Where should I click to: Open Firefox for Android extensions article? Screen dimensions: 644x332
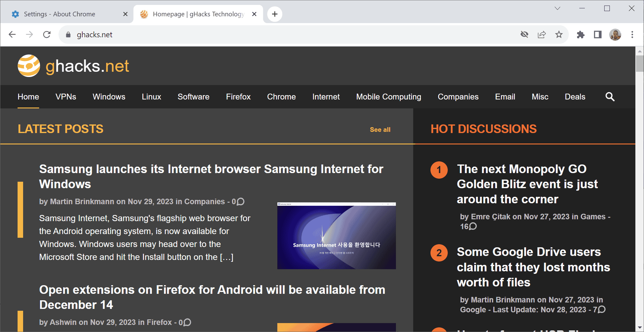(212, 297)
